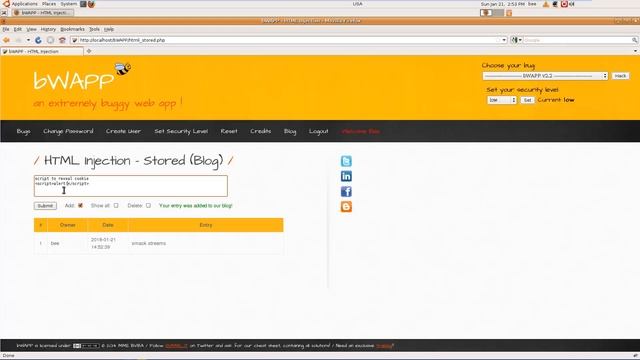The height and width of the screenshot is (360, 640).
Task: Toggle the Show all checkbox
Action: [116, 205]
